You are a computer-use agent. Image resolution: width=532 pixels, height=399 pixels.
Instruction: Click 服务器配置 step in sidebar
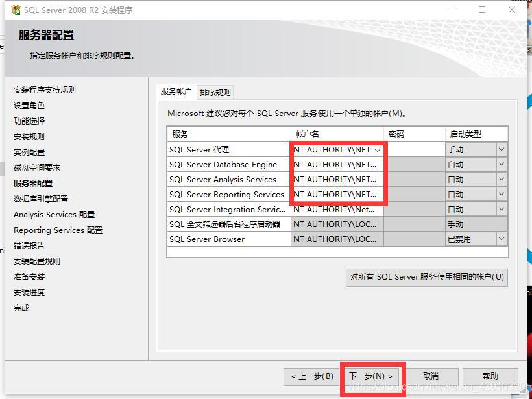coord(33,183)
